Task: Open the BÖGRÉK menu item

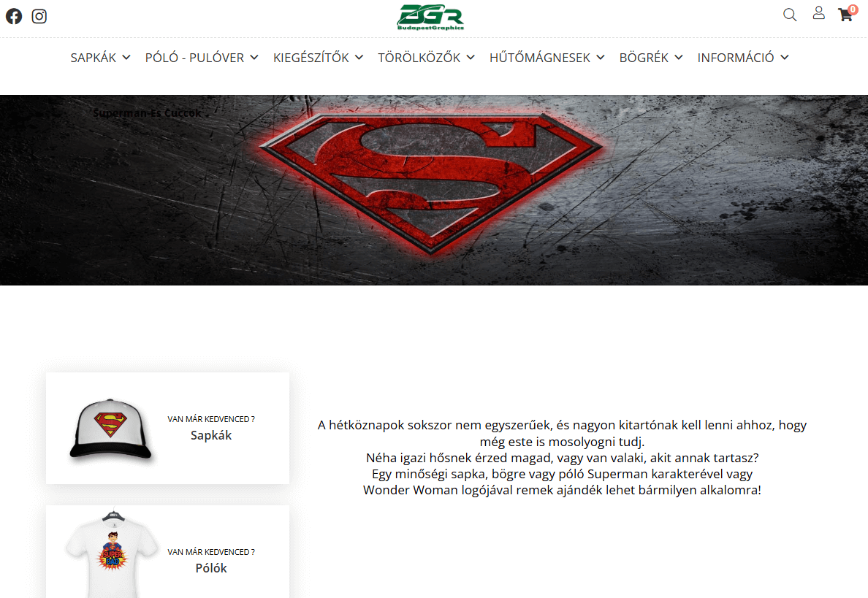Action: (x=644, y=58)
